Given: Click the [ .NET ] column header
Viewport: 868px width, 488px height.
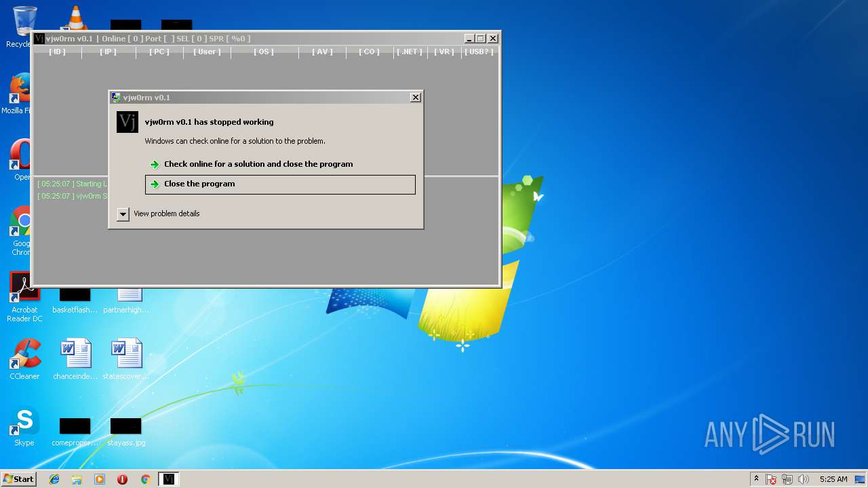Looking at the screenshot, I should click(410, 52).
